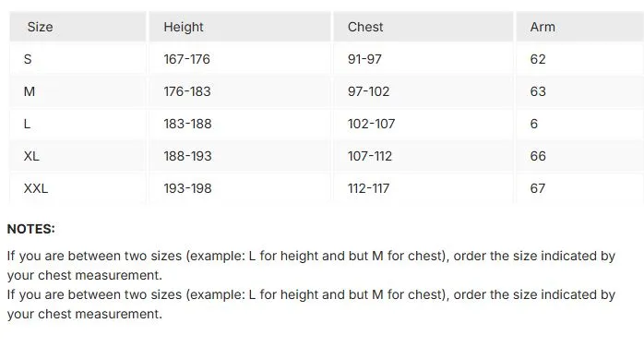Click arm value 66
The width and height of the screenshot is (644, 347).
pyautogui.click(x=538, y=156)
